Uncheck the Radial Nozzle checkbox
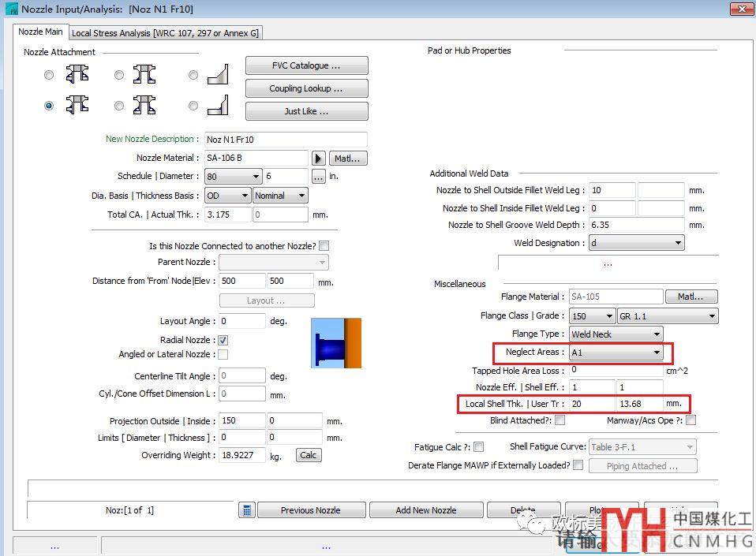Image resolution: width=756 pixels, height=556 pixels. (223, 340)
